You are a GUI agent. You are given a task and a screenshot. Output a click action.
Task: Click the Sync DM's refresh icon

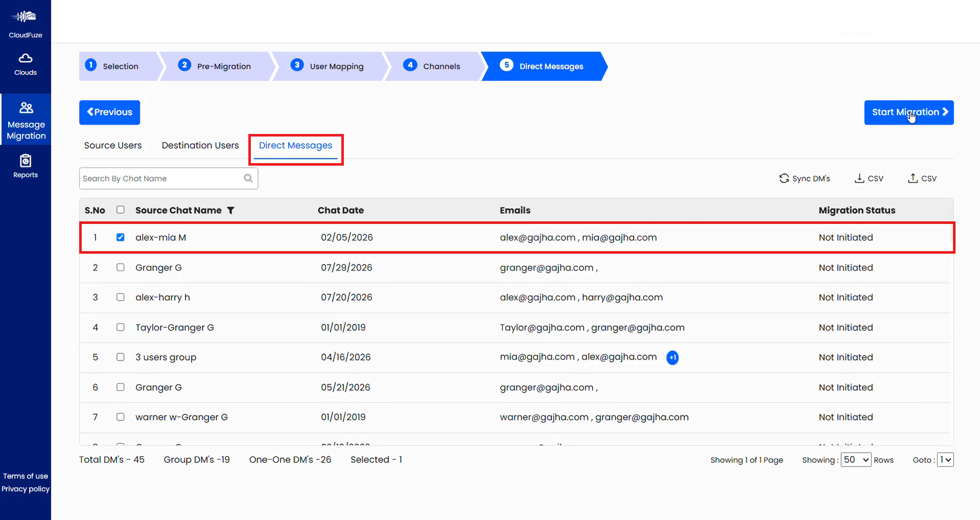click(784, 178)
